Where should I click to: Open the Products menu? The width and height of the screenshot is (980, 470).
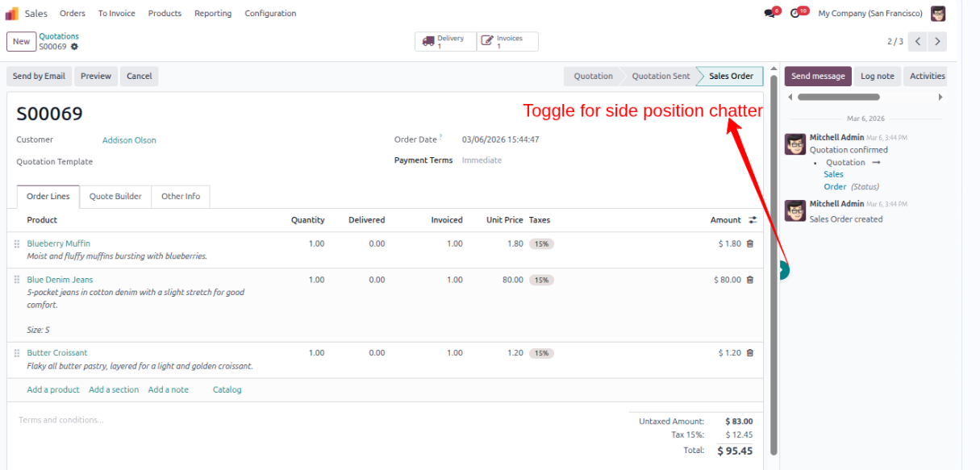tap(165, 13)
